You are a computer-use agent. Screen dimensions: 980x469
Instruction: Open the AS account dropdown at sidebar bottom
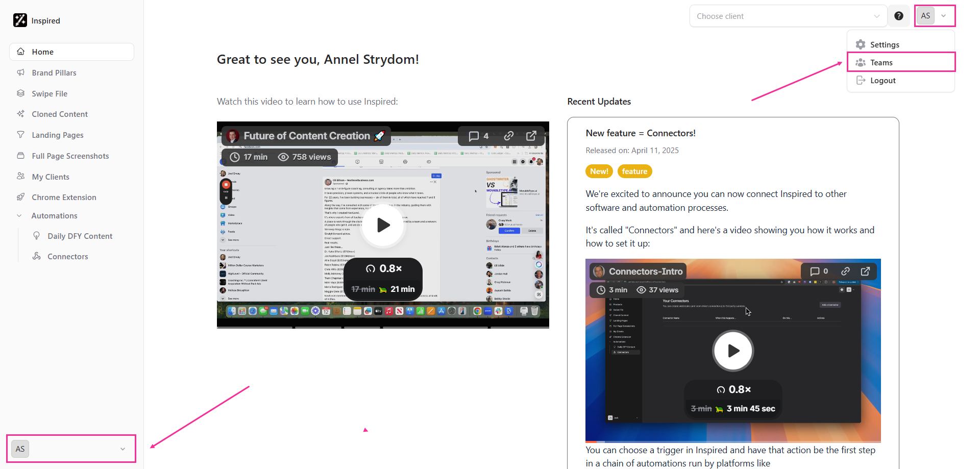pyautogui.click(x=71, y=449)
